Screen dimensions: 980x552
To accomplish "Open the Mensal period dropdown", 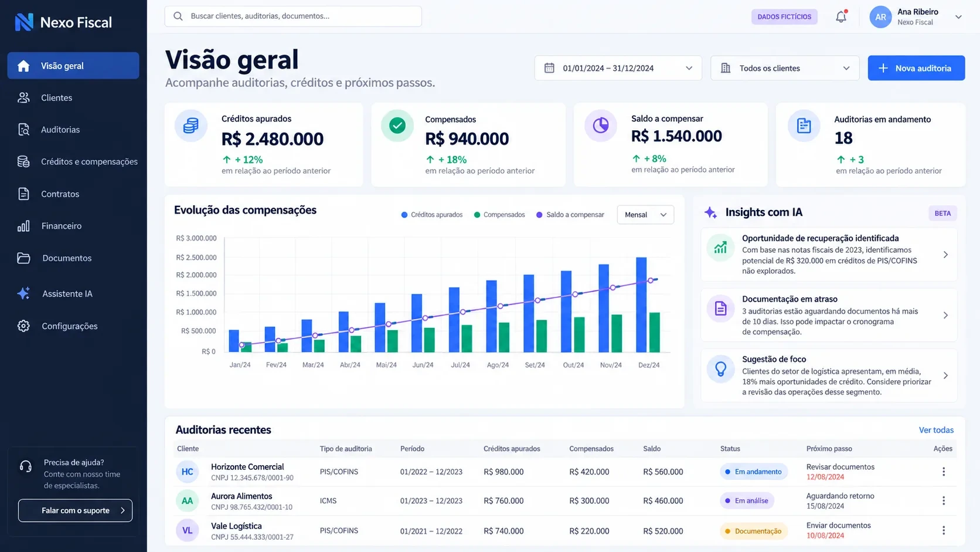I will coord(645,215).
